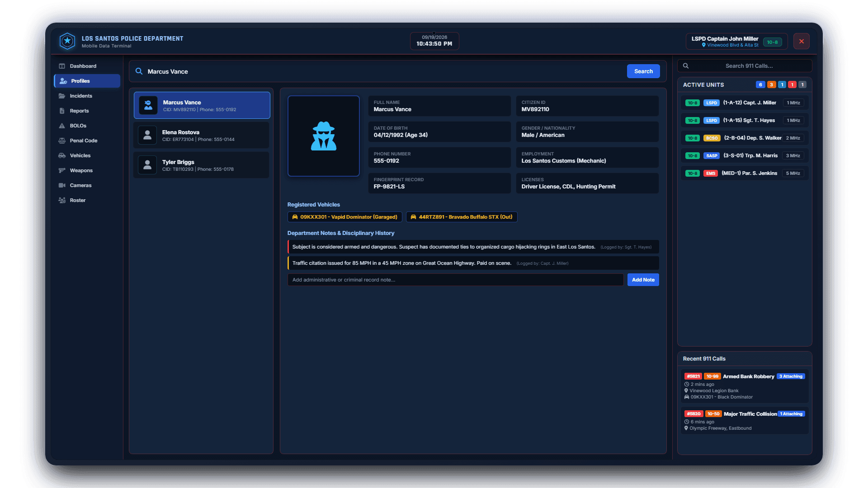Focus the add record note field
Viewport: 868px width, 488px height.
pos(455,280)
